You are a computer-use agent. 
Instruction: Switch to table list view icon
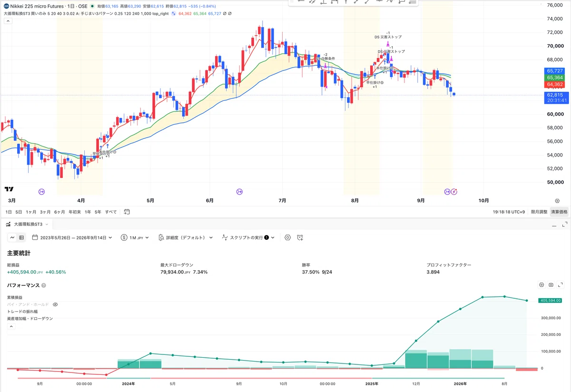tap(21, 237)
